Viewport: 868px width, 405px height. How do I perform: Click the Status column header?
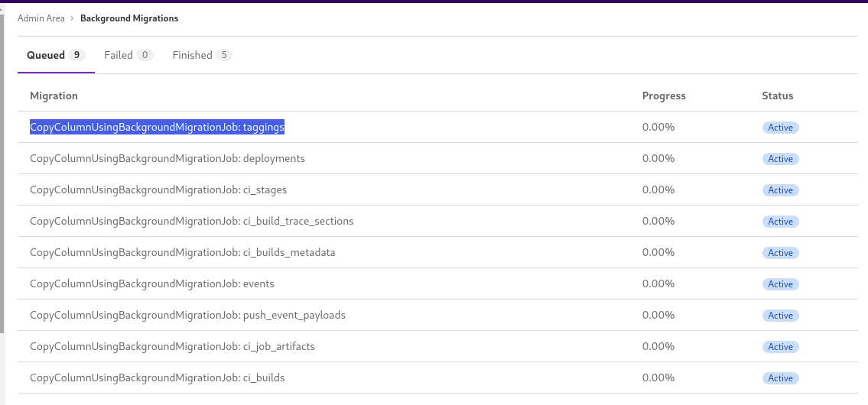pos(777,96)
